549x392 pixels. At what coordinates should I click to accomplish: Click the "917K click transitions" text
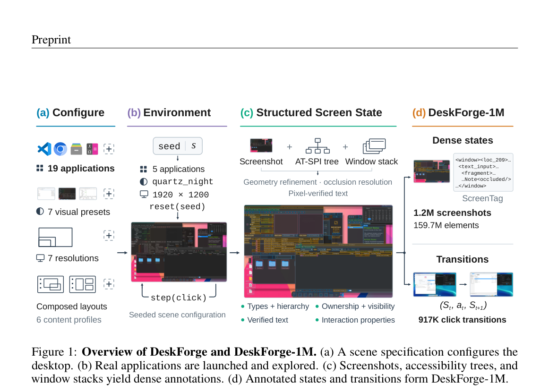462,320
